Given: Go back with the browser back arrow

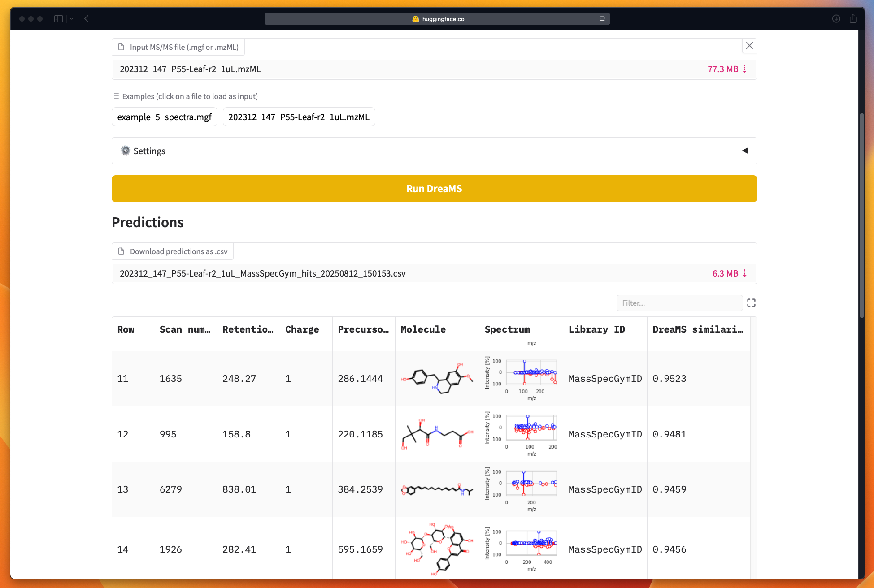Looking at the screenshot, I should pyautogui.click(x=87, y=19).
